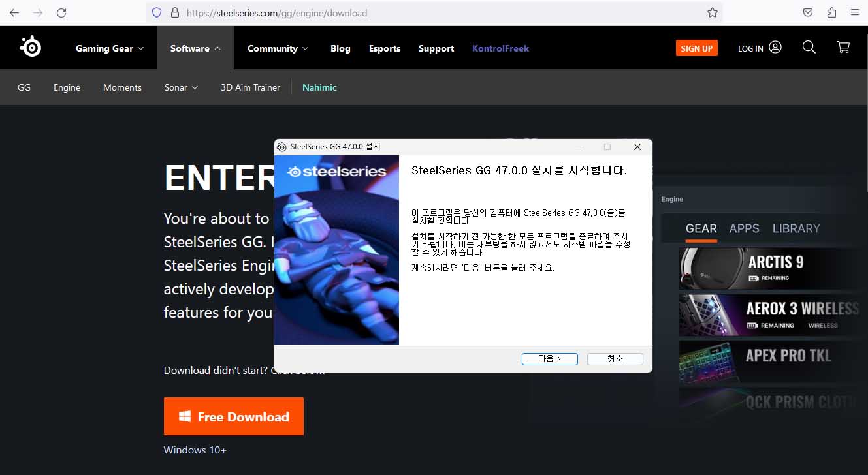This screenshot has height=475, width=868.
Task: Open the KontrolFreek link
Action: click(500, 48)
